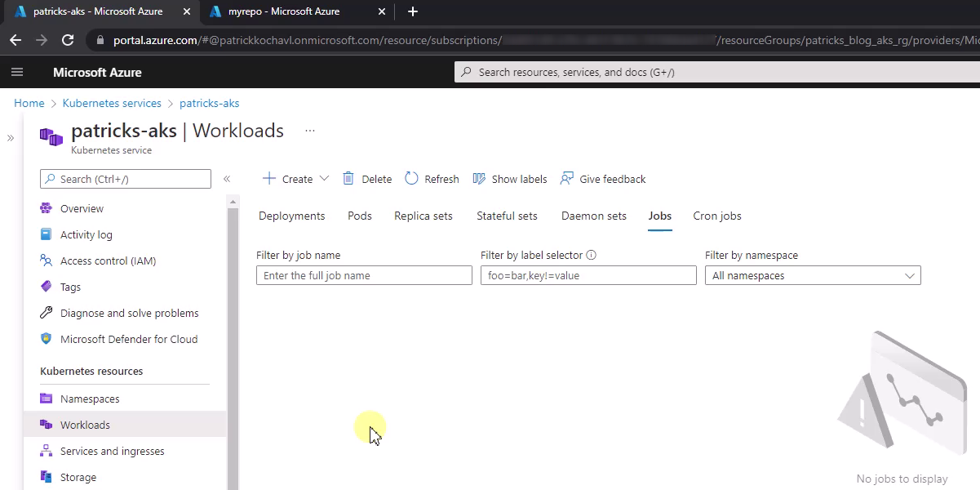
Task: Click Microsoft Azure portal title
Action: coord(97,72)
